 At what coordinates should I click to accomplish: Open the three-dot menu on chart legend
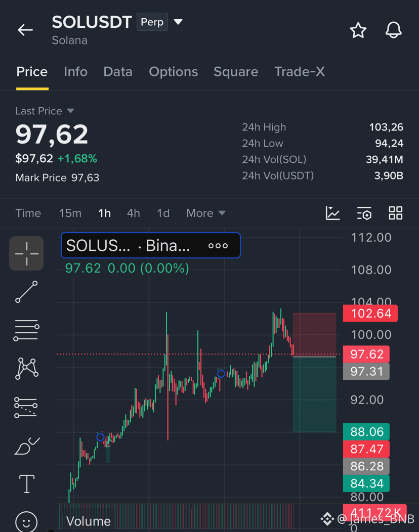pos(218,246)
